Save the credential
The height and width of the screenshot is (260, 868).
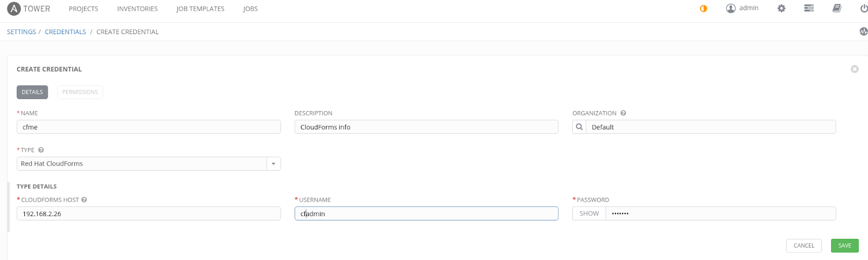coord(845,245)
